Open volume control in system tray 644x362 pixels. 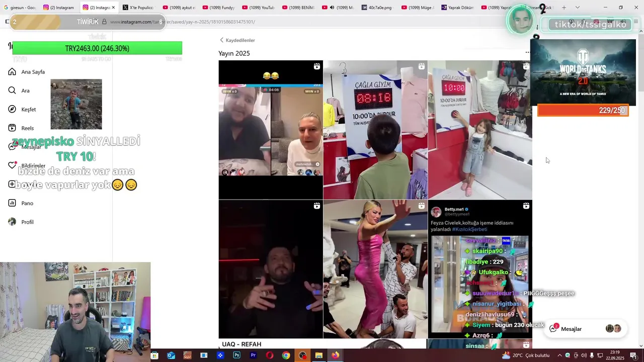click(584, 355)
